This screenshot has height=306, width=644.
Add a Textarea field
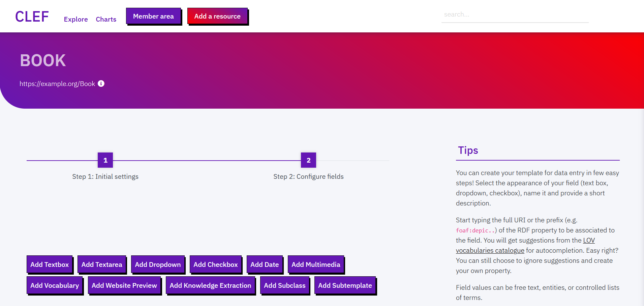pos(102,265)
